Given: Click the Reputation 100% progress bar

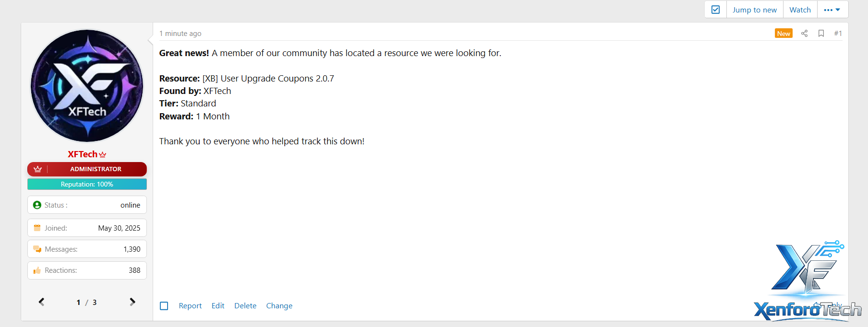Looking at the screenshot, I should pos(87,184).
